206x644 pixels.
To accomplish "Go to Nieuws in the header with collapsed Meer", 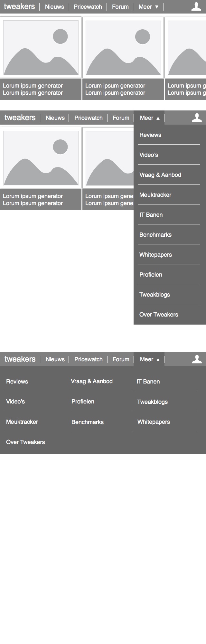I will click(x=54, y=7).
